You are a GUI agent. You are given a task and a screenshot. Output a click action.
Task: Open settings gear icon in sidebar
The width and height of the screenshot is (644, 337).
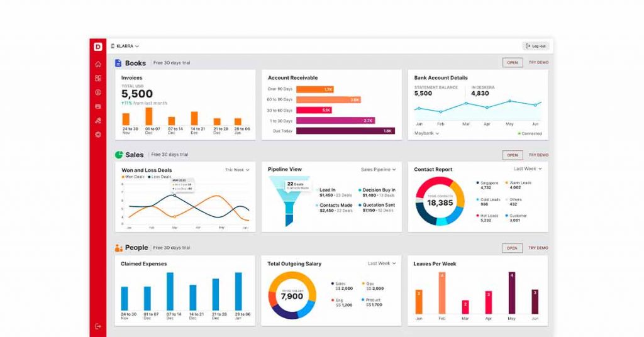[97, 134]
